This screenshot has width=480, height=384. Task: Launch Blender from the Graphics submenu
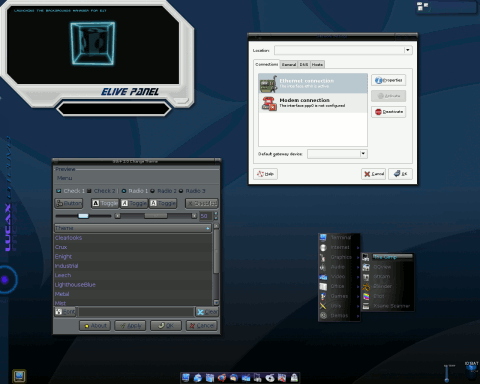(388, 286)
